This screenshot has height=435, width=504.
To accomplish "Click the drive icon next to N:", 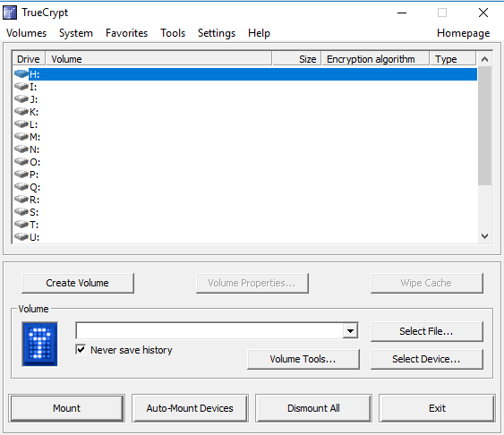I will click(x=21, y=149).
